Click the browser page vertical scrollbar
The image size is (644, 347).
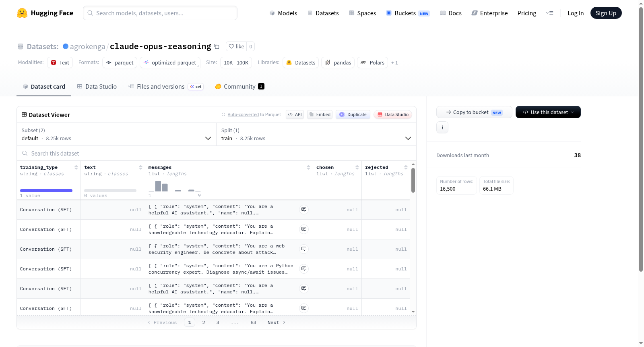(x=641, y=139)
